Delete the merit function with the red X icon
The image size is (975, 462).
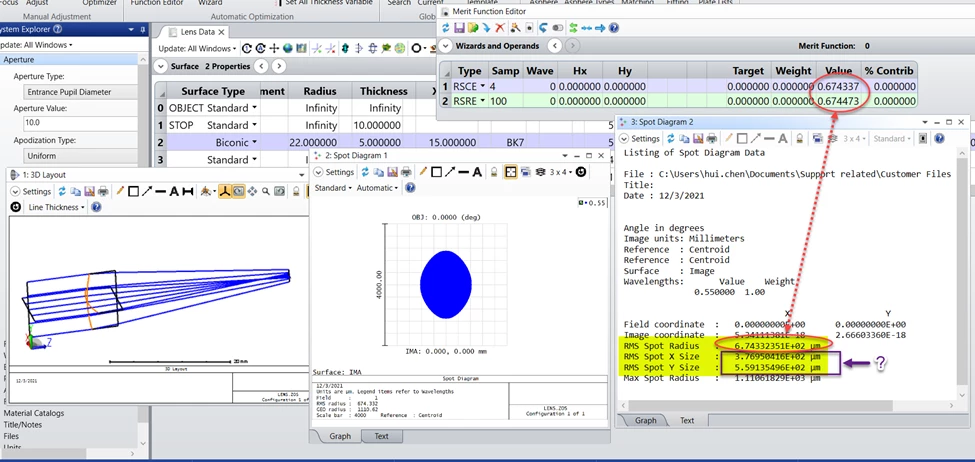click(500, 28)
